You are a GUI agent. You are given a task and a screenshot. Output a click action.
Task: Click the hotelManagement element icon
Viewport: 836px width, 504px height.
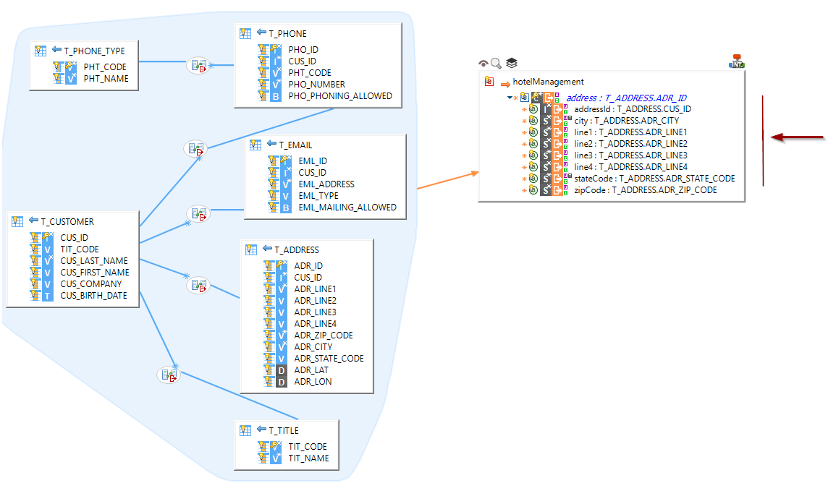click(489, 82)
